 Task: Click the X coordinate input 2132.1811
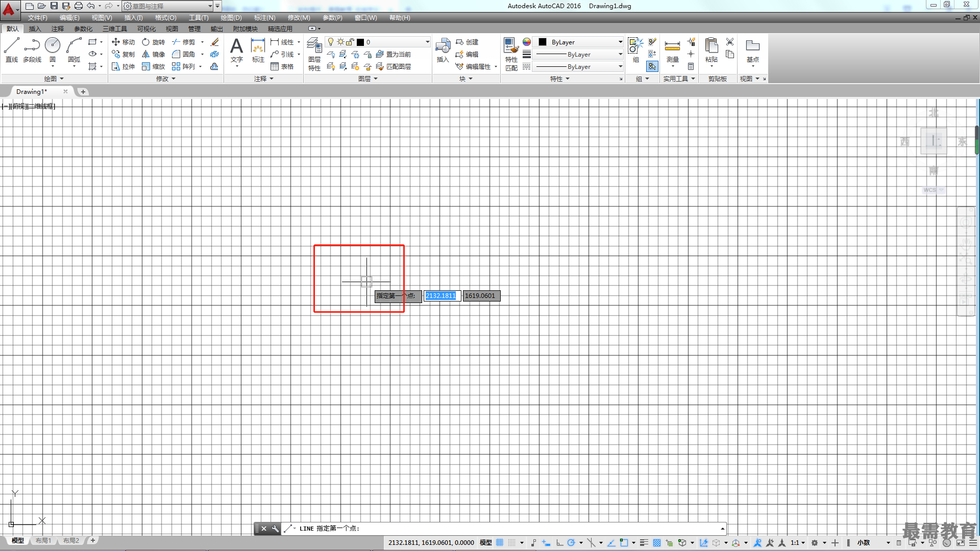[x=442, y=296]
